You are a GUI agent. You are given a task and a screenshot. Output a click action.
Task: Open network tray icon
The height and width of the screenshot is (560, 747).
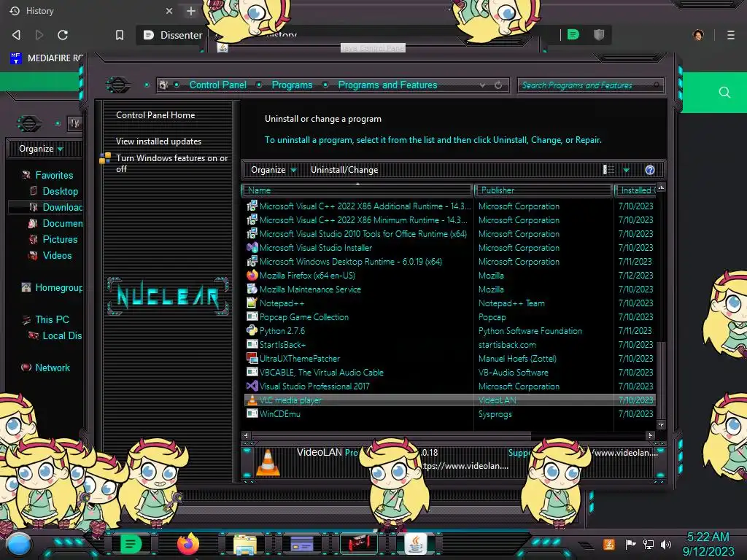(648, 544)
